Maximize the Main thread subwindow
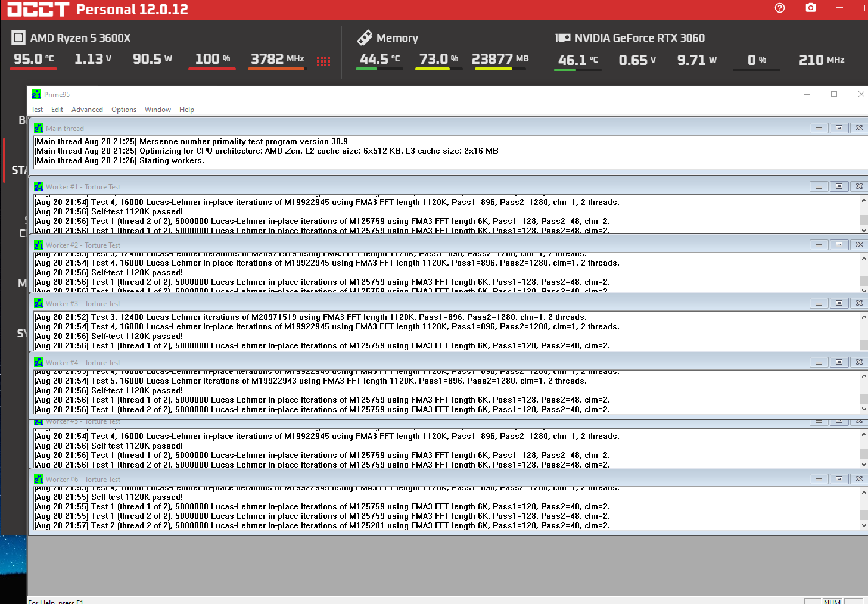The width and height of the screenshot is (868, 604). click(839, 128)
